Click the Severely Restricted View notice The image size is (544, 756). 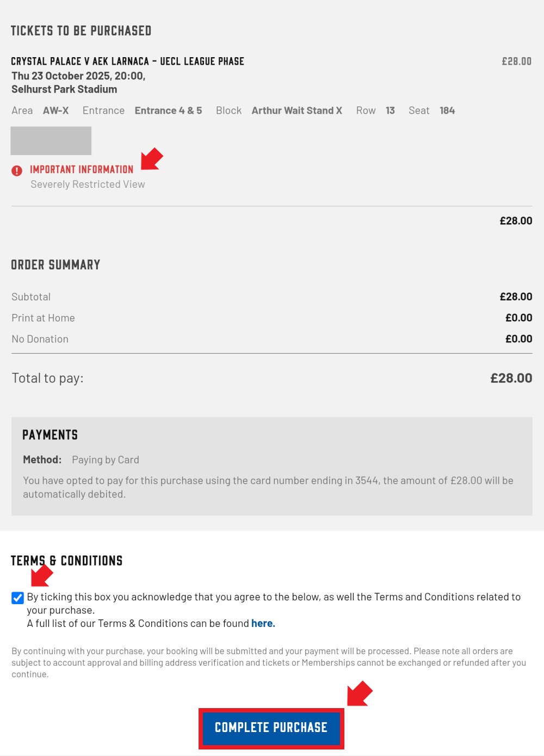(x=88, y=185)
